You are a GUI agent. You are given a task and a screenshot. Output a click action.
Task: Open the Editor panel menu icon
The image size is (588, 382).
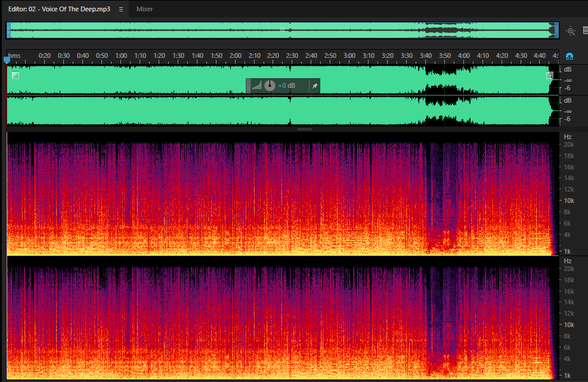(120, 9)
